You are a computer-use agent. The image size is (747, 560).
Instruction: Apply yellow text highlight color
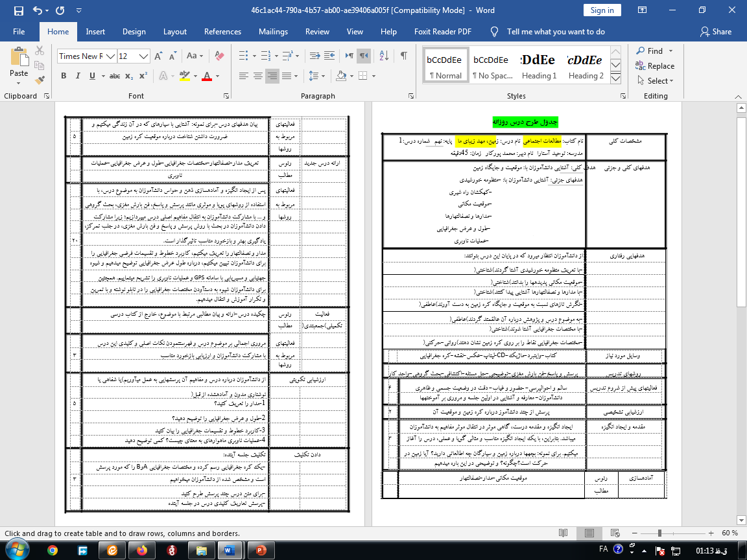185,76
